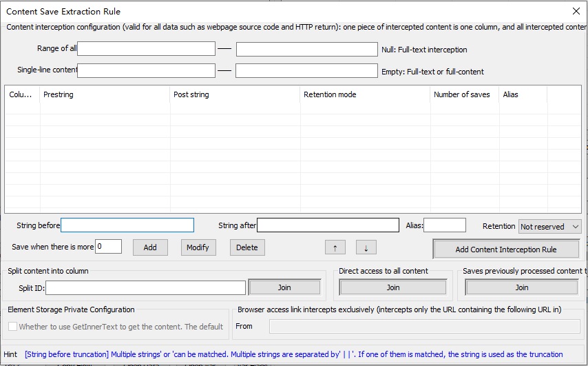Image resolution: width=588 pixels, height=366 pixels.
Task: Toggle the GetInnerText content checkbox
Action: pos(13,327)
